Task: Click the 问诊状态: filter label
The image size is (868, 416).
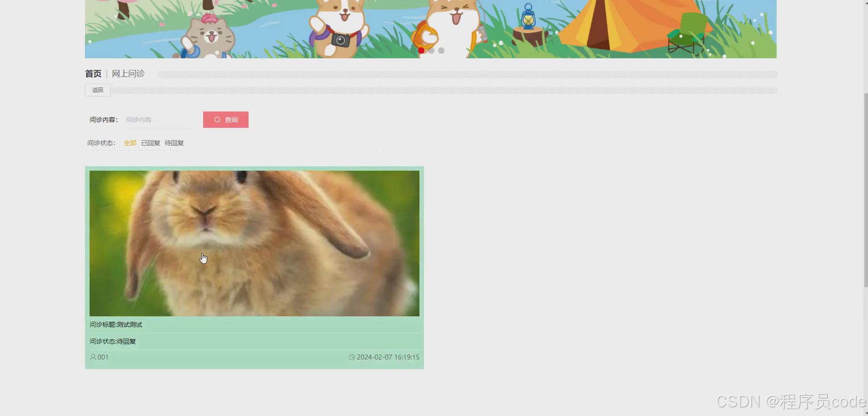Action: (101, 143)
